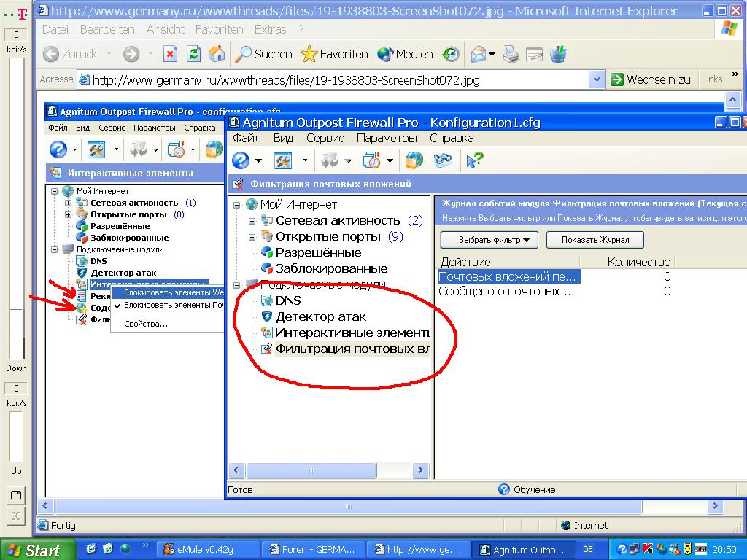Screen dimensions: 747x560
Task: Click the horizontal scrollbar thumb in Outpost tree panel
Action: (311, 470)
